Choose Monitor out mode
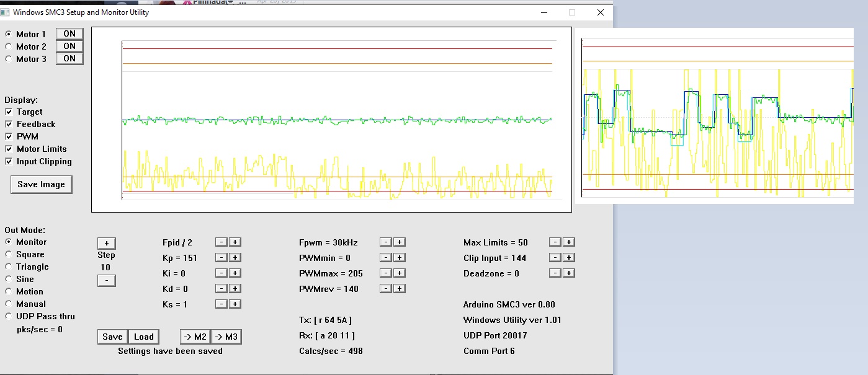The image size is (868, 375). (x=9, y=242)
